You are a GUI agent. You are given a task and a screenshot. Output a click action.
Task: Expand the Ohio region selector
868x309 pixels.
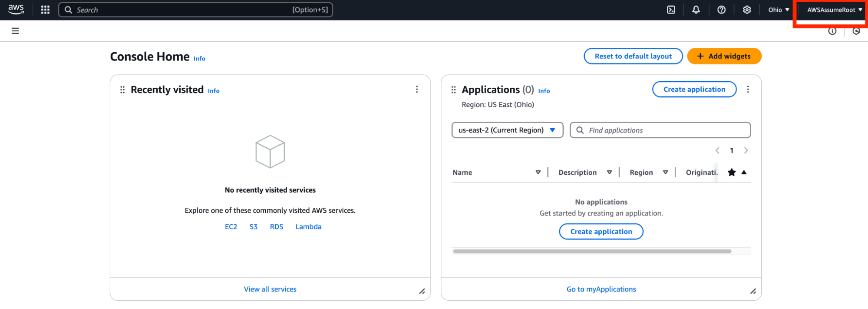[779, 10]
